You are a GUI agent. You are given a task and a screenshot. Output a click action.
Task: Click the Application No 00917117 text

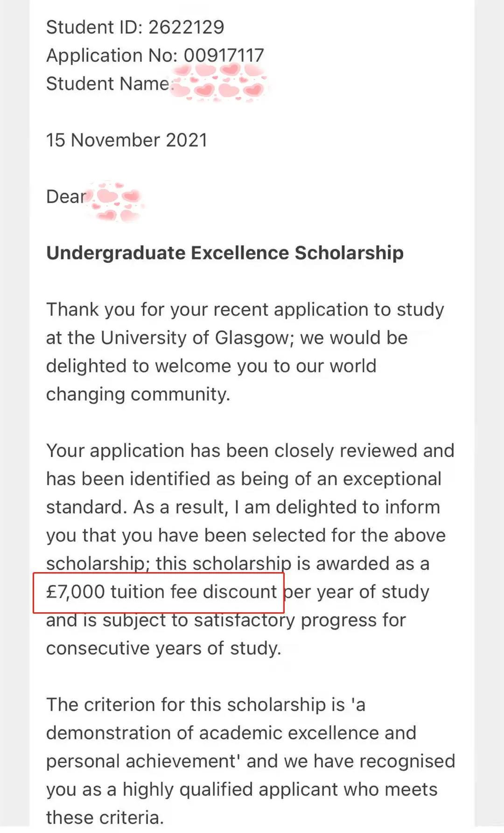tap(155, 56)
